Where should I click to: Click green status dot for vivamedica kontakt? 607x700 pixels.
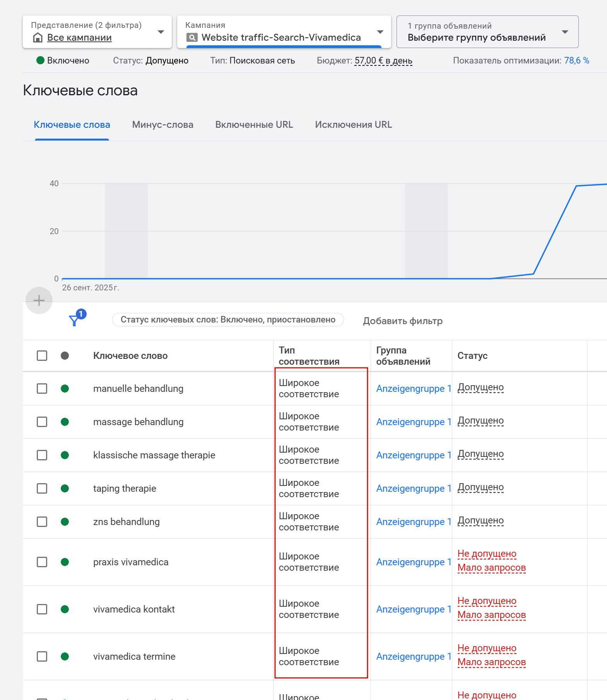pyautogui.click(x=65, y=609)
